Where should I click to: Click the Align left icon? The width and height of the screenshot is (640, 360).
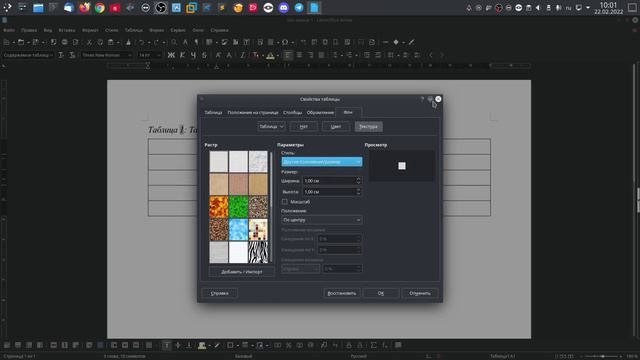point(288,55)
